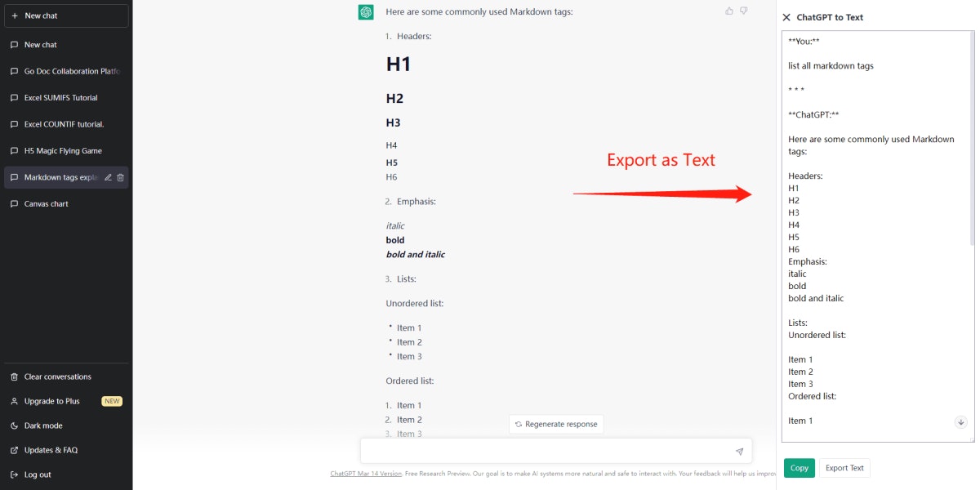This screenshot has width=980, height=490.
Task: Click the big H1 heading in the response
Action: tap(399, 65)
